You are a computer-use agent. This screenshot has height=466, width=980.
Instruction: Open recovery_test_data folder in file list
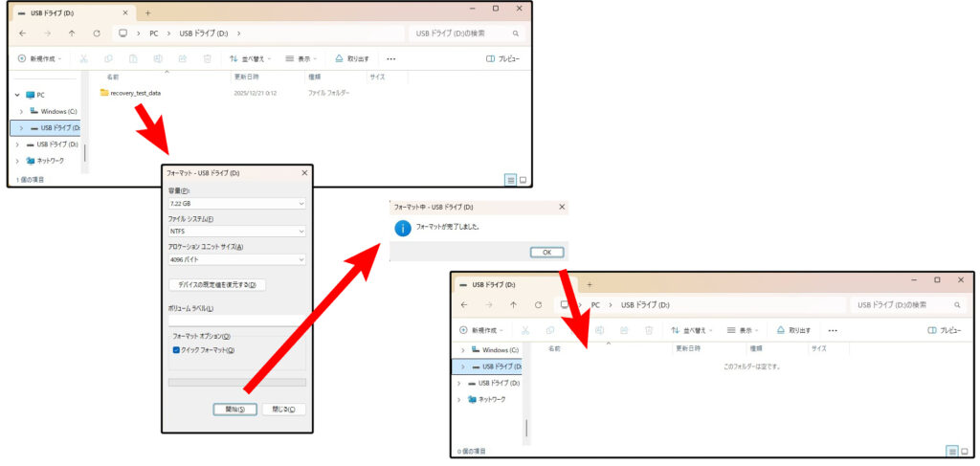(x=134, y=93)
